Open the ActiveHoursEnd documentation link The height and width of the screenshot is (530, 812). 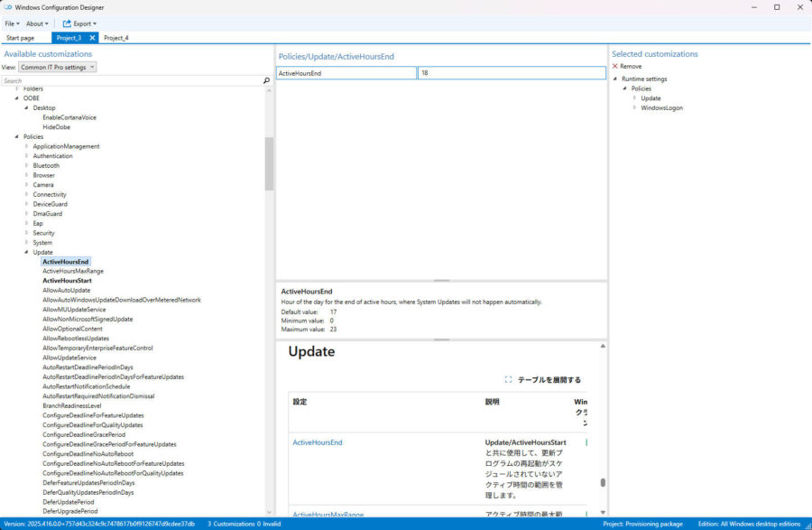tap(318, 442)
